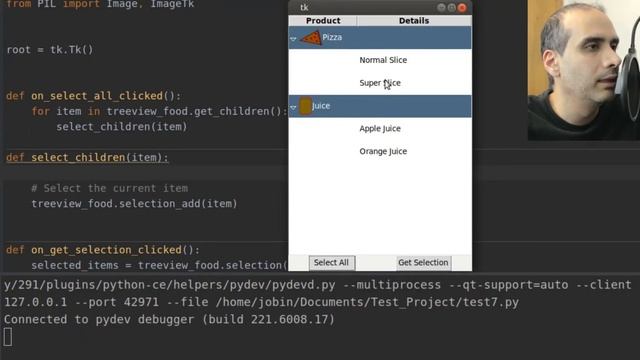Click the 'from PIL import Image' line
Image resolution: width=640 pixels, height=360 pixels.
[100, 4]
